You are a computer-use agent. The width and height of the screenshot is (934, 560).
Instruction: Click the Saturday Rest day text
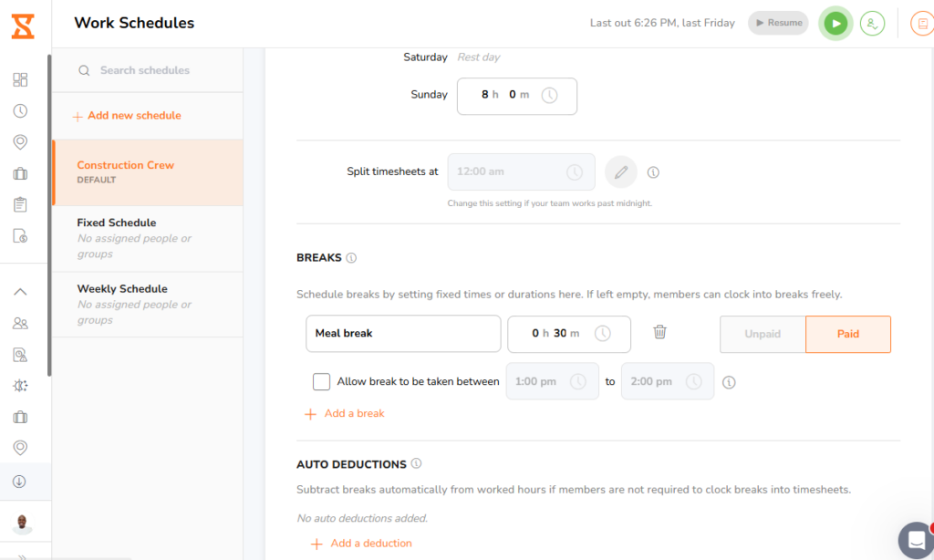pos(478,57)
